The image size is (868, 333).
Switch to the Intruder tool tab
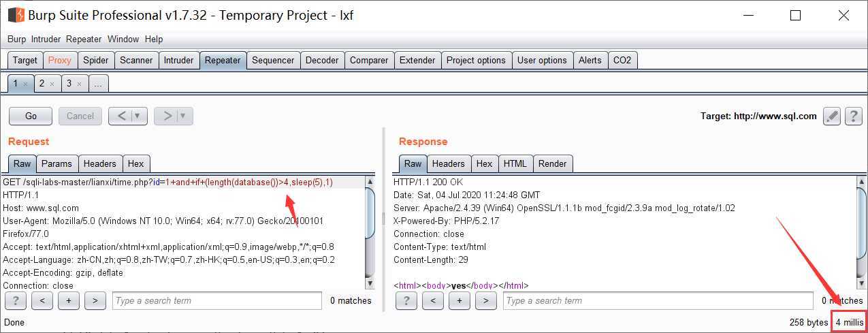[179, 60]
